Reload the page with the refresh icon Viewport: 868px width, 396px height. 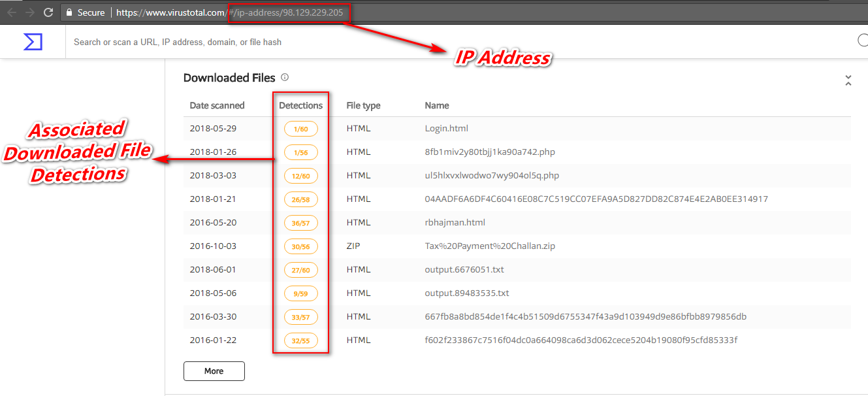pyautogui.click(x=48, y=12)
